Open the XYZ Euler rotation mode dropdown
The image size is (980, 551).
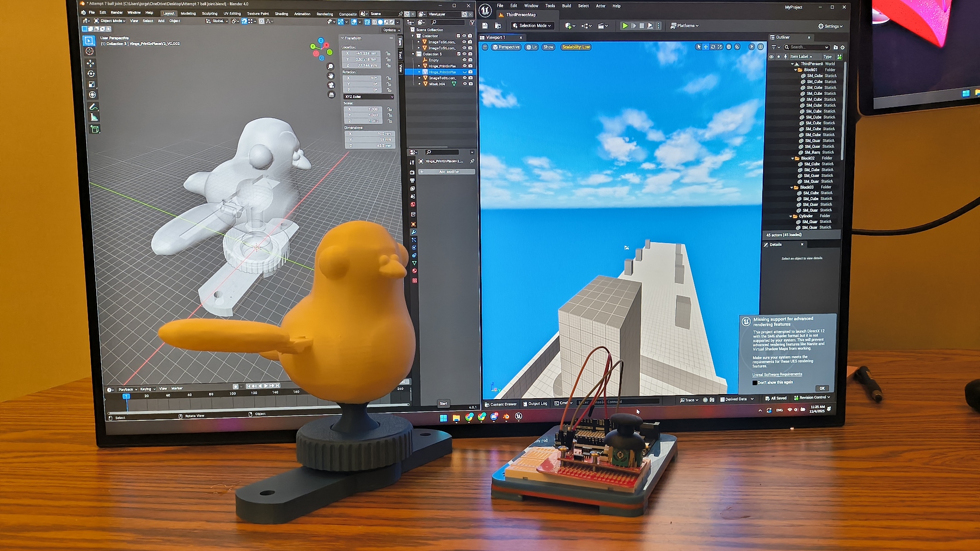click(x=369, y=97)
